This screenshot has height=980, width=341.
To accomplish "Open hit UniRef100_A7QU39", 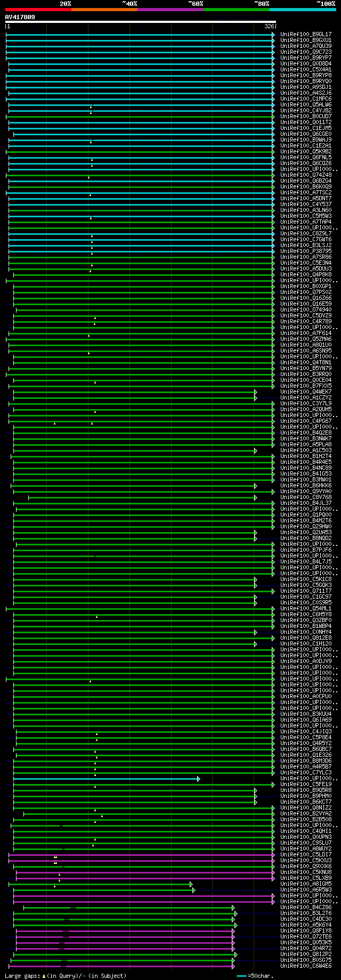I will [x=306, y=46].
